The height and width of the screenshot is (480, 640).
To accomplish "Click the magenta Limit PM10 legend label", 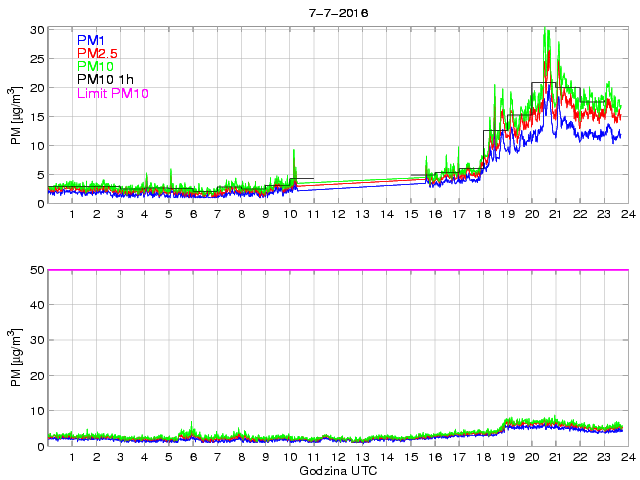I will [112, 94].
